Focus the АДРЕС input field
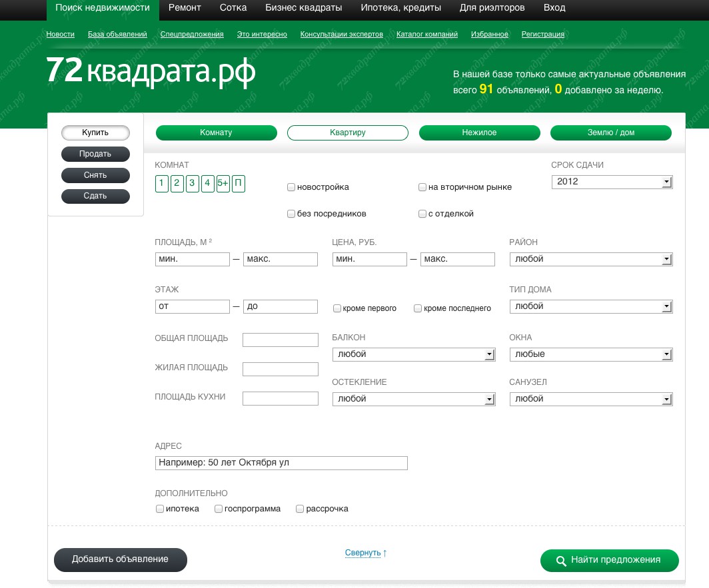709x588 pixels. point(281,463)
